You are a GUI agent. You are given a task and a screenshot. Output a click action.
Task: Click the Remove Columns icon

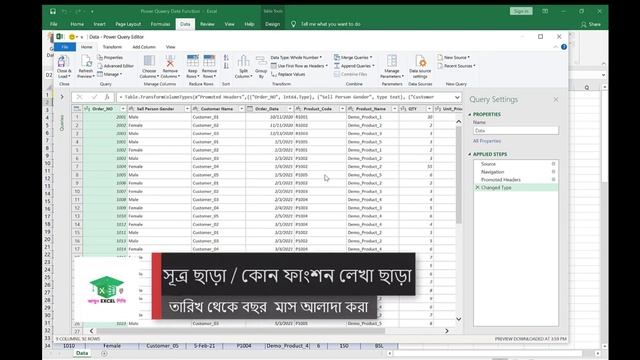(170, 61)
